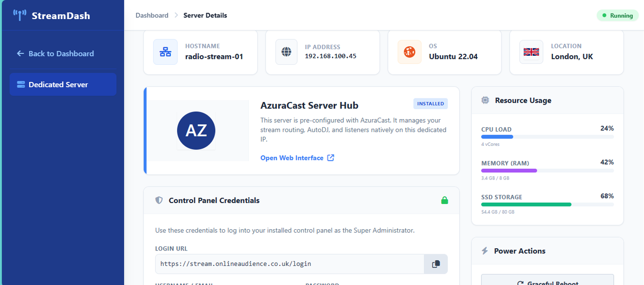Click the green Running status dot
The image size is (644, 285).
(604, 16)
